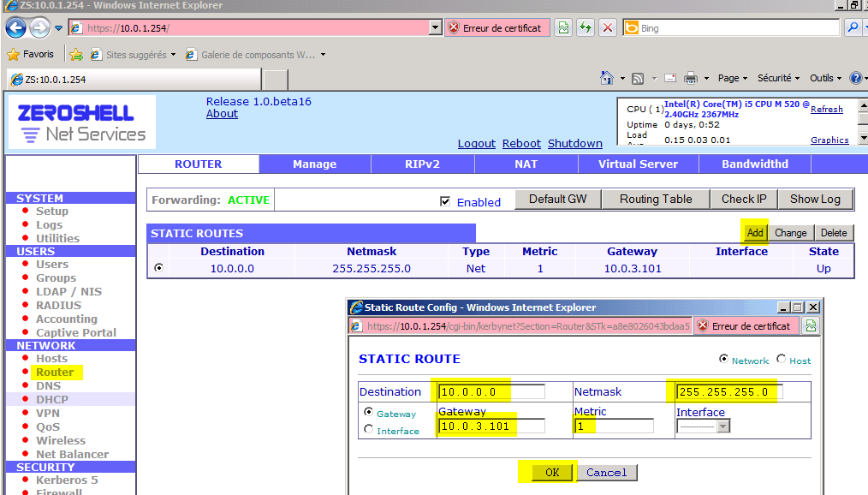Click the Default GW button
The image size is (868, 495).
(x=558, y=200)
